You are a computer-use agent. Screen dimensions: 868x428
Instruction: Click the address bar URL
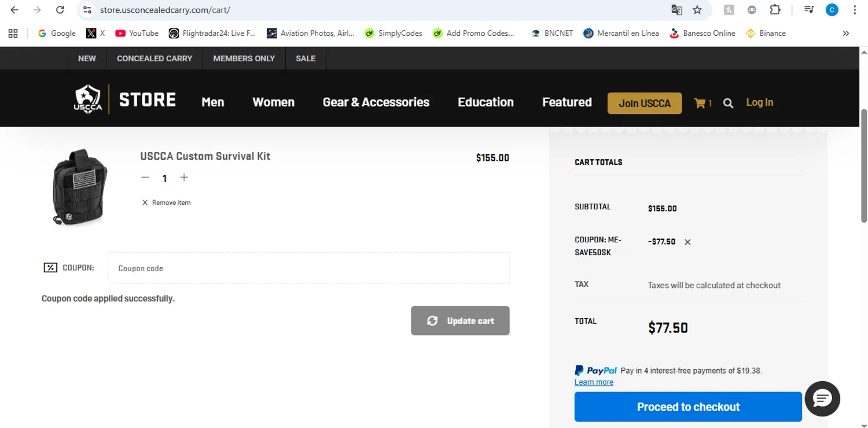tap(165, 10)
